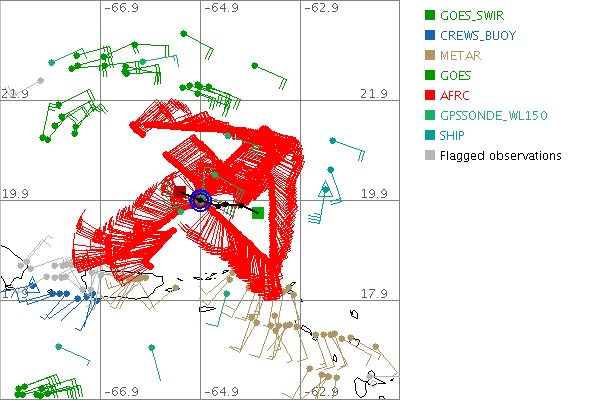Viewport: 600px width, 400px height.
Task: Click the GOES_SWIR green legend swatch
Action: point(429,16)
